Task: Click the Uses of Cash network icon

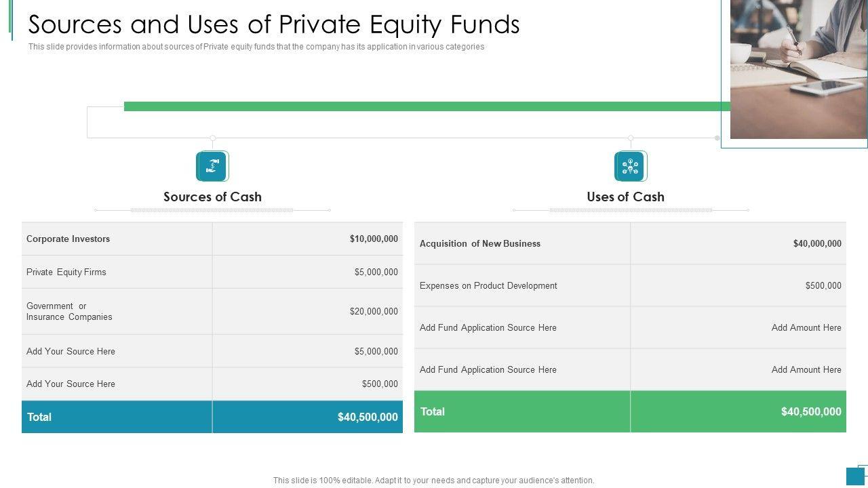Action: [630, 166]
